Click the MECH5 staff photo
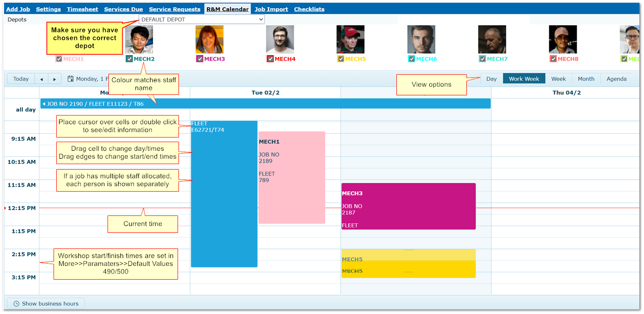Viewport: 644px width, 314px height. (351, 39)
